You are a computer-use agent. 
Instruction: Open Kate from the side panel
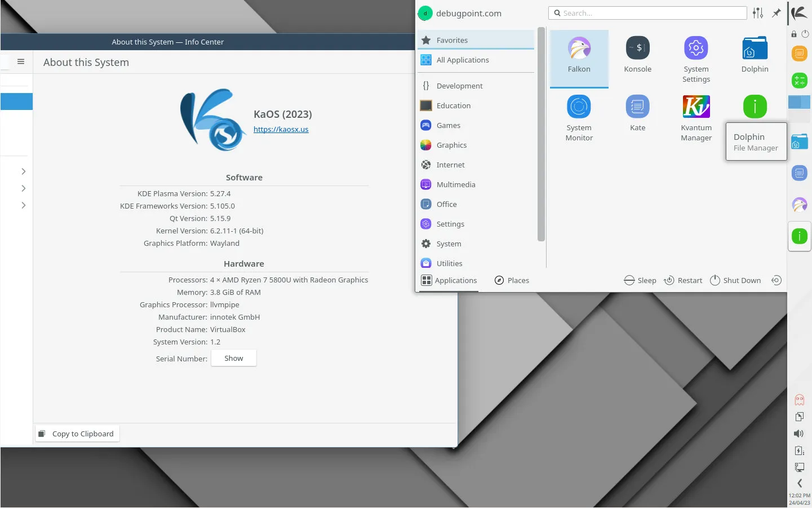799,173
